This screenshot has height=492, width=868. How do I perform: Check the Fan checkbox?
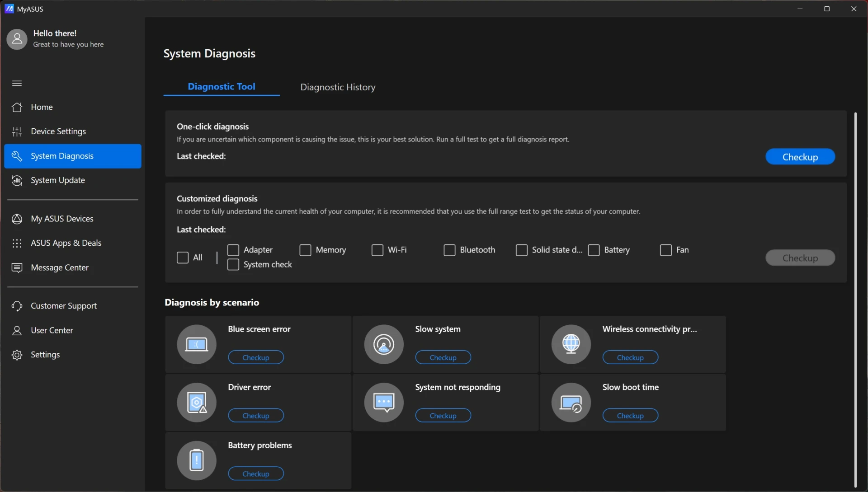pos(666,250)
